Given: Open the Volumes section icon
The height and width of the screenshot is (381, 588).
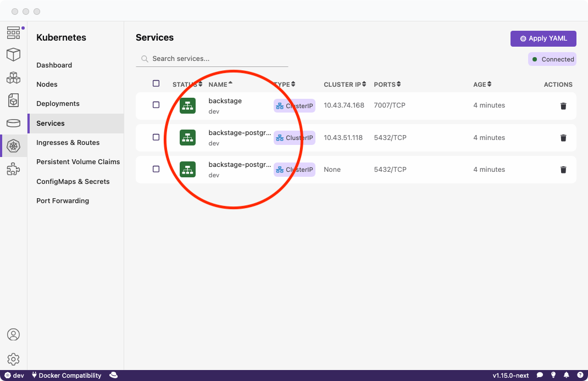Looking at the screenshot, I should point(13,123).
